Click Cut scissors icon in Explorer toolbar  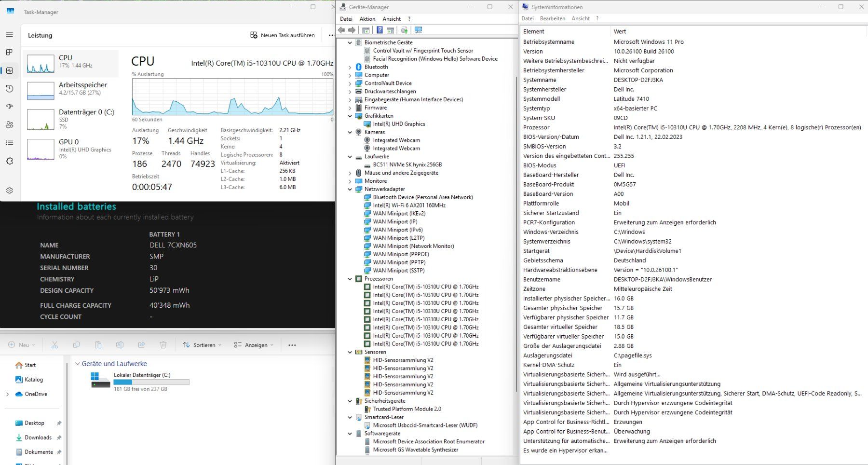click(x=54, y=345)
